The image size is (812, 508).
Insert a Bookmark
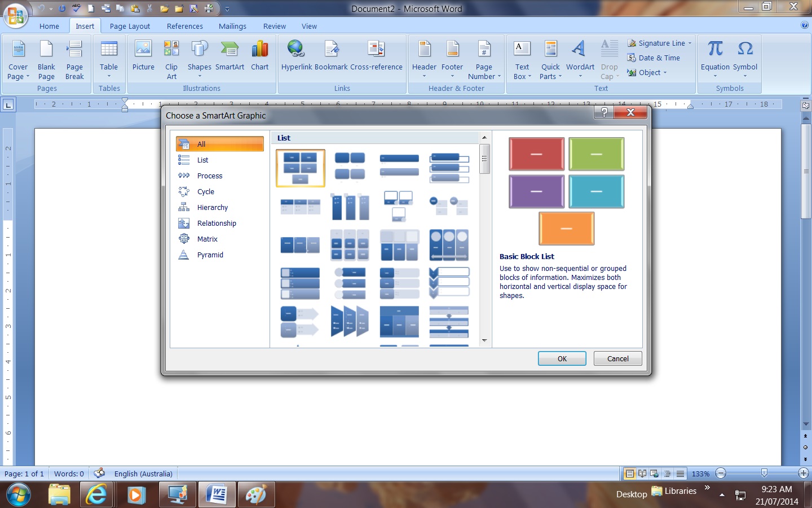[332, 56]
